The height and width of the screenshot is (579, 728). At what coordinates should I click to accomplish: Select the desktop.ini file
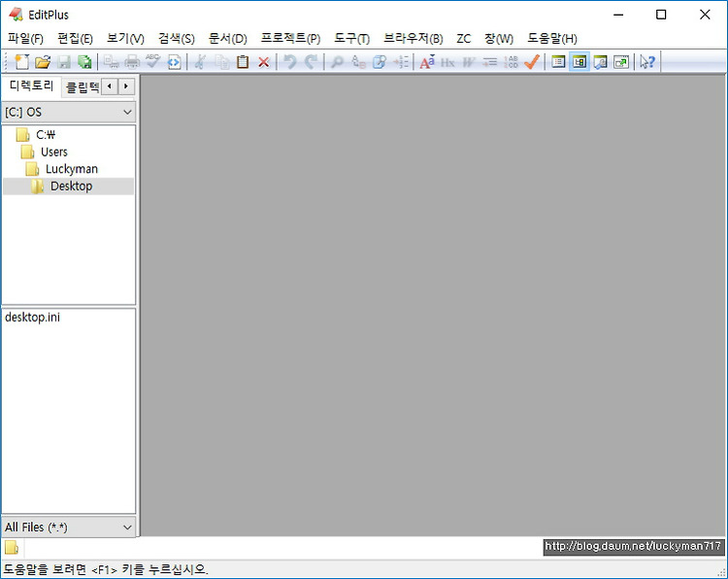[x=32, y=318]
